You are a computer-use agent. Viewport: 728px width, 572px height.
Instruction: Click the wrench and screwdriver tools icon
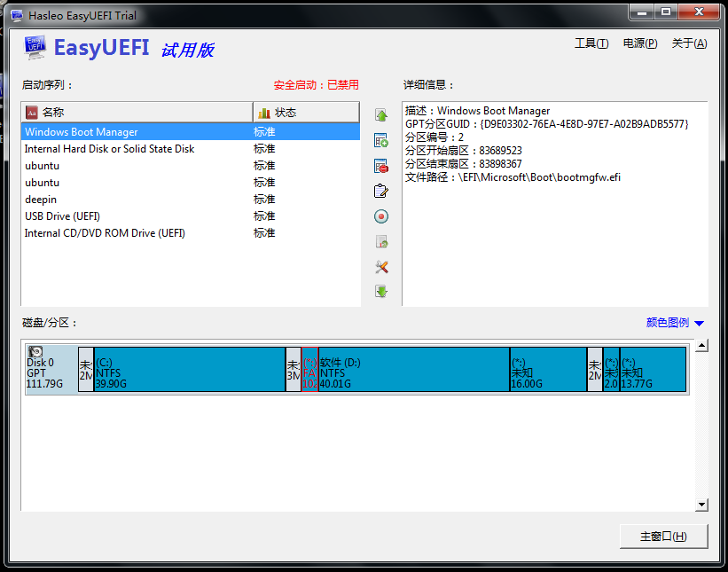tap(381, 267)
